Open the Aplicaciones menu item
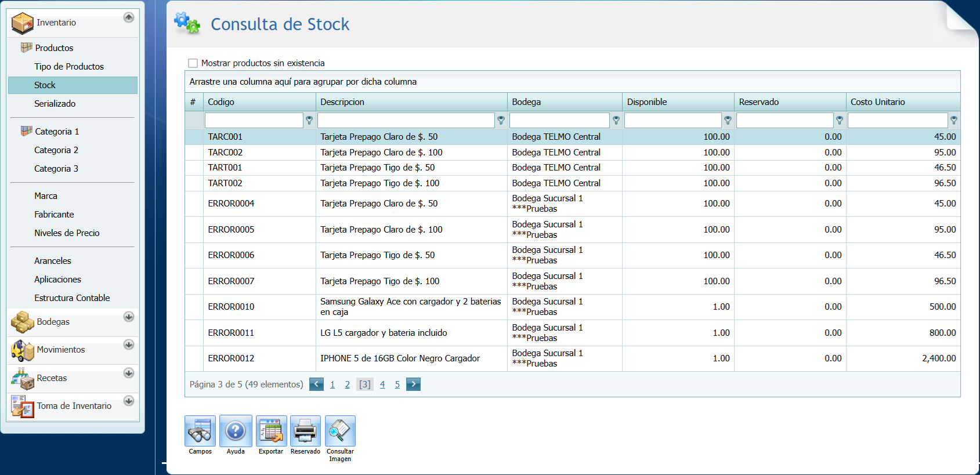Screen dimensions: 980x475 click(57, 280)
